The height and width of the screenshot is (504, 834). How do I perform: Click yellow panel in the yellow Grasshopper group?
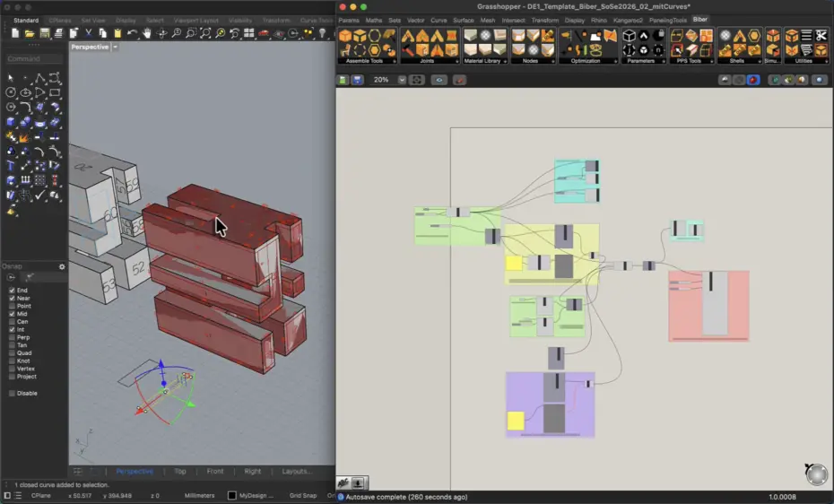514,263
